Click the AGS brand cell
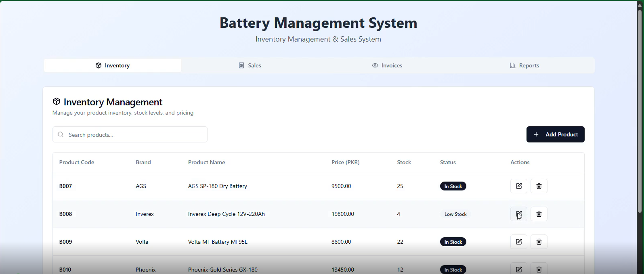The width and height of the screenshot is (644, 274). (141, 186)
